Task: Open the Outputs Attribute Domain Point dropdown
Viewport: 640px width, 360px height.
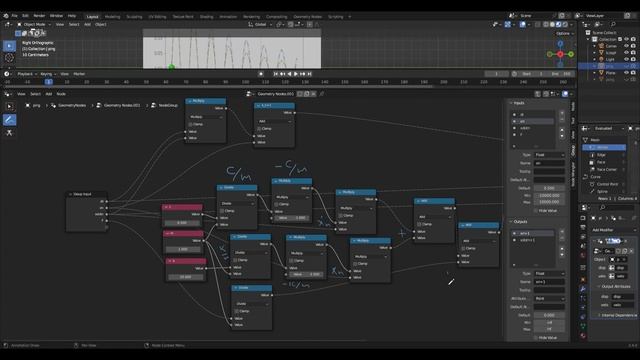Action: click(549, 298)
